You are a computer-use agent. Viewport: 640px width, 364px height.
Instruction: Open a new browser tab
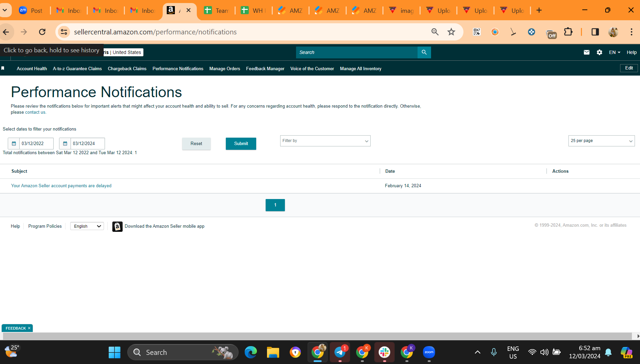[x=539, y=10]
